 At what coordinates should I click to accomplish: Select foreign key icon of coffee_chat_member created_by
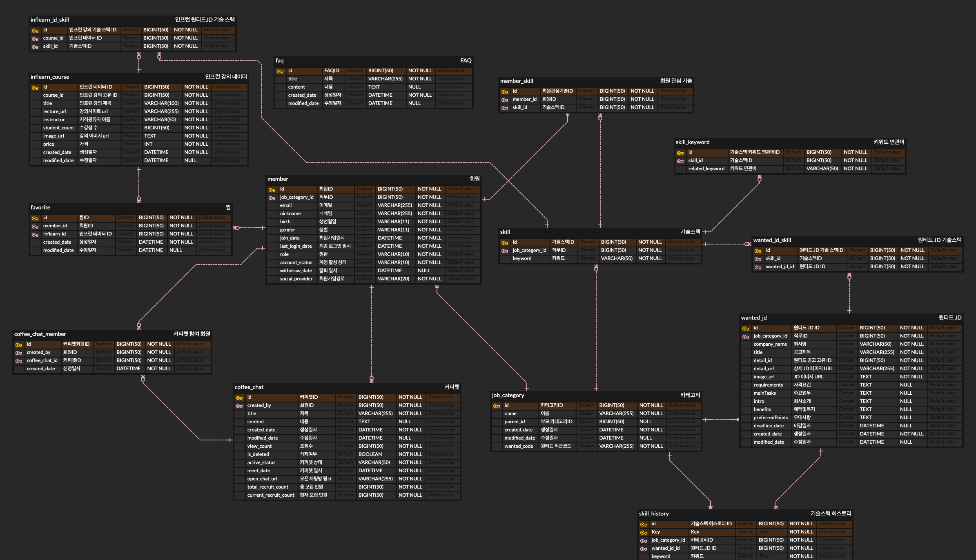click(x=19, y=353)
